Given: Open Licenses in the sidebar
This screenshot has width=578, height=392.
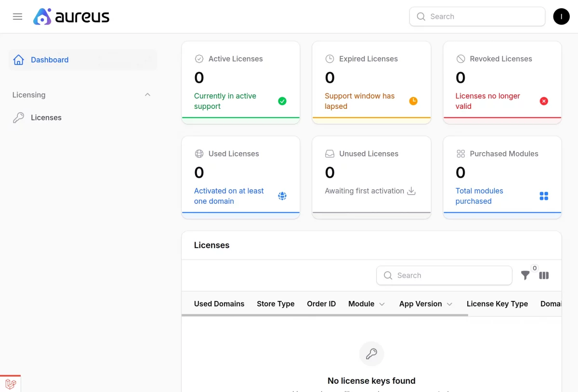Looking at the screenshot, I should point(83,118).
